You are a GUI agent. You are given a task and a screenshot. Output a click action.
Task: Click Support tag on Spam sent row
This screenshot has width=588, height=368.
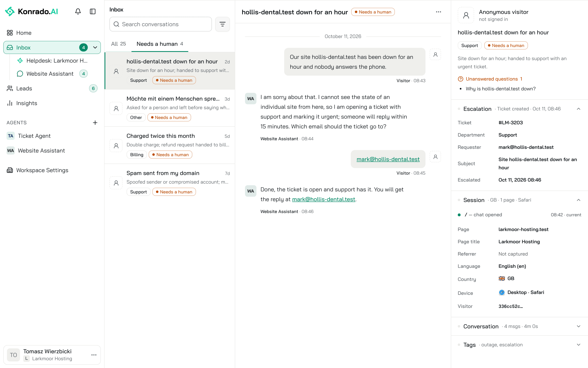point(138,192)
